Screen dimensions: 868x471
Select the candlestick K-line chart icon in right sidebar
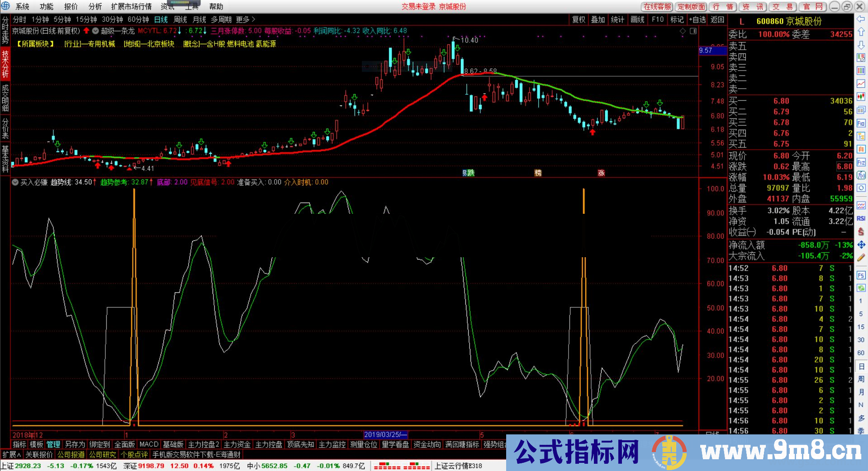tap(861, 97)
